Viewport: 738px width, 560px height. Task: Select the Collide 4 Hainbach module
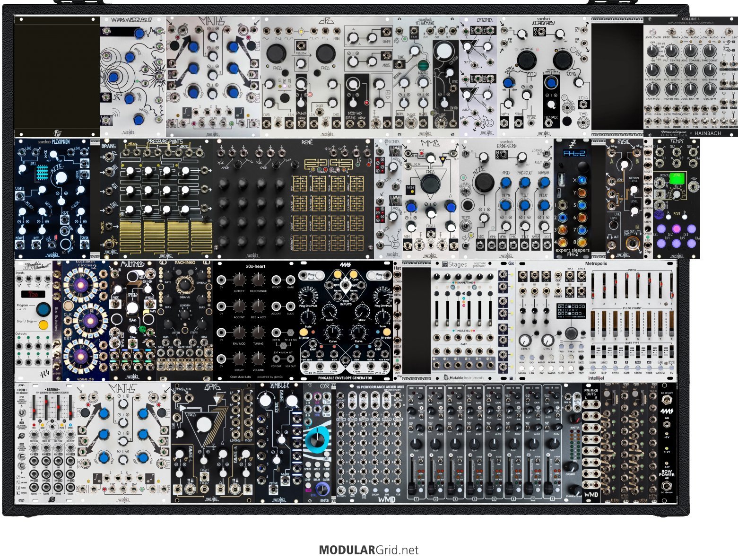point(690,77)
